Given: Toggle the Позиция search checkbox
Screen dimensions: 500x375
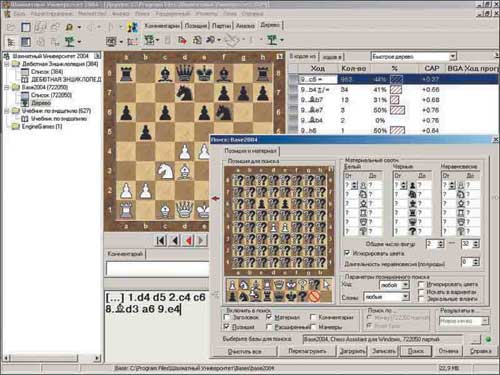Looking at the screenshot, I should click(227, 327).
